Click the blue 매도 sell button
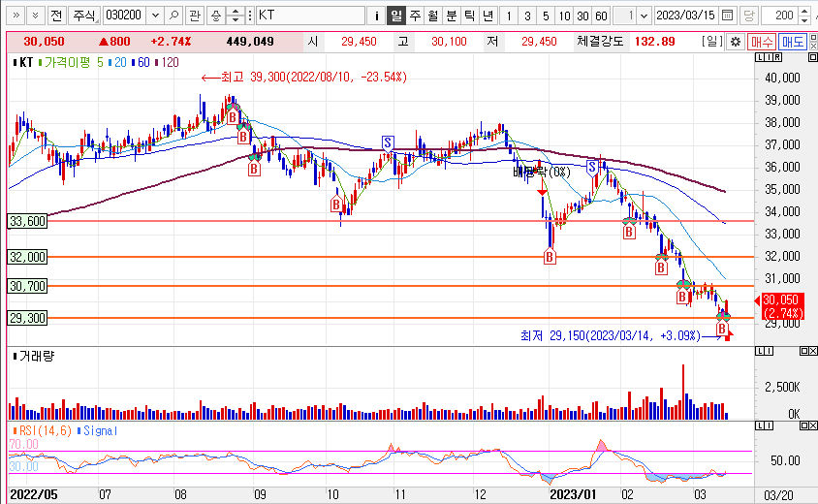 click(x=793, y=42)
